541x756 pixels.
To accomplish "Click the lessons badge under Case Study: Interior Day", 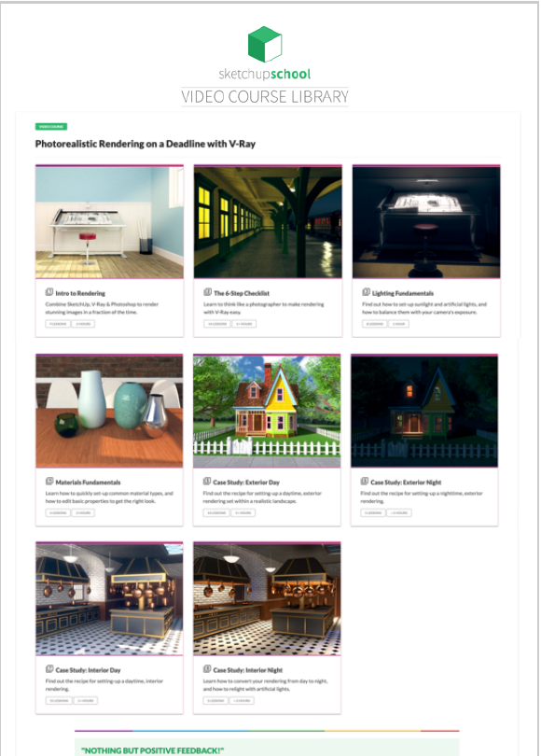I will 59,700.
